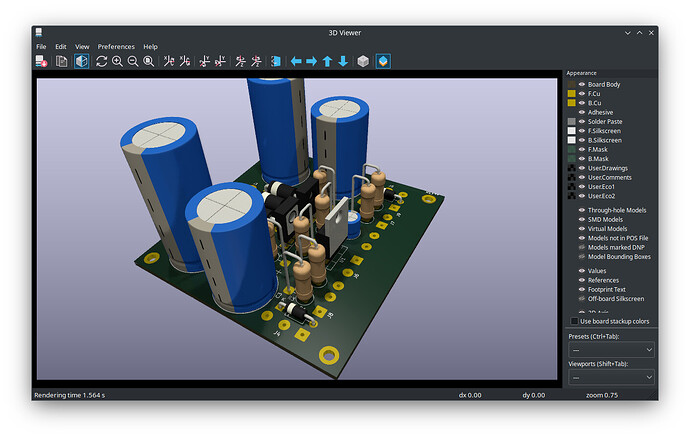Click the Zoom in magnifier icon
Image resolution: width=690 pixels, height=437 pixels.
[117, 61]
